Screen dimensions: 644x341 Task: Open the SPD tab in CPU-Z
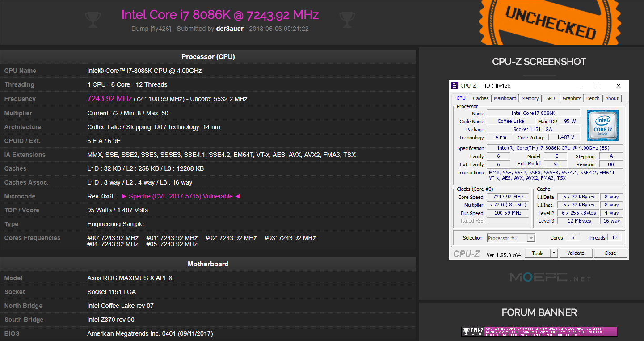551,98
